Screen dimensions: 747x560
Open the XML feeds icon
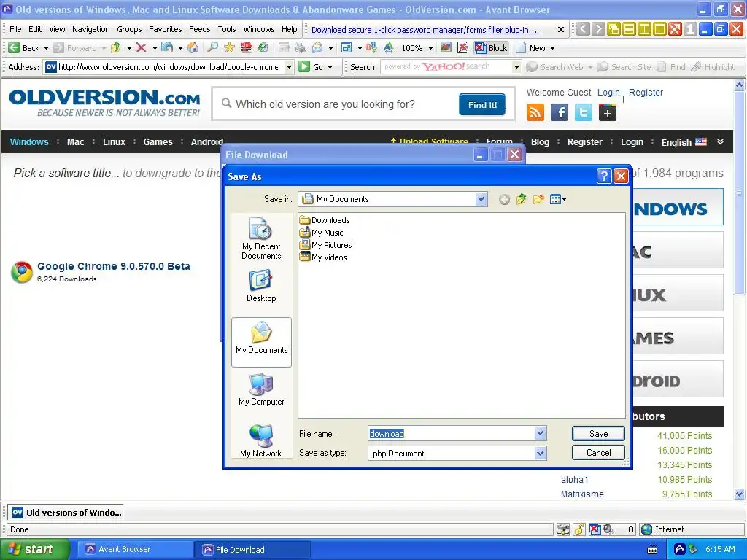246,47
